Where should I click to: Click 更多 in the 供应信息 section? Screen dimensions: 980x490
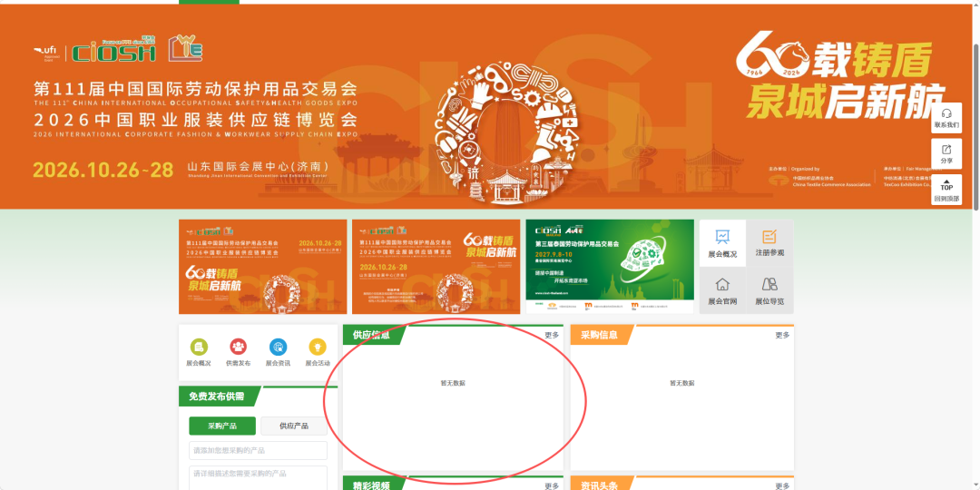pos(552,335)
